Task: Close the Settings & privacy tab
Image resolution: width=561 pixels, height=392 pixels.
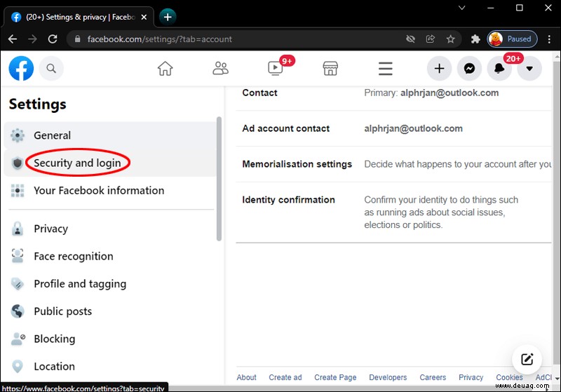Action: point(144,17)
